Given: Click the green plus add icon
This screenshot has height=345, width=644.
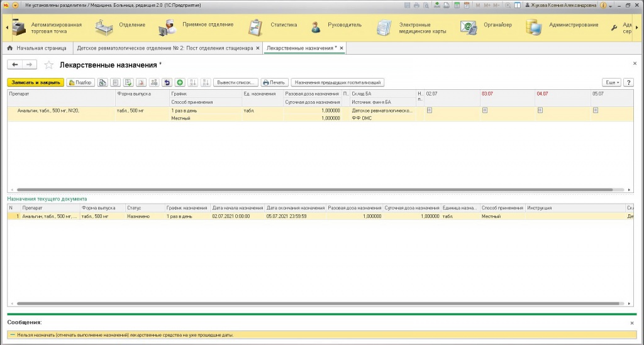Looking at the screenshot, I should pos(180,82).
